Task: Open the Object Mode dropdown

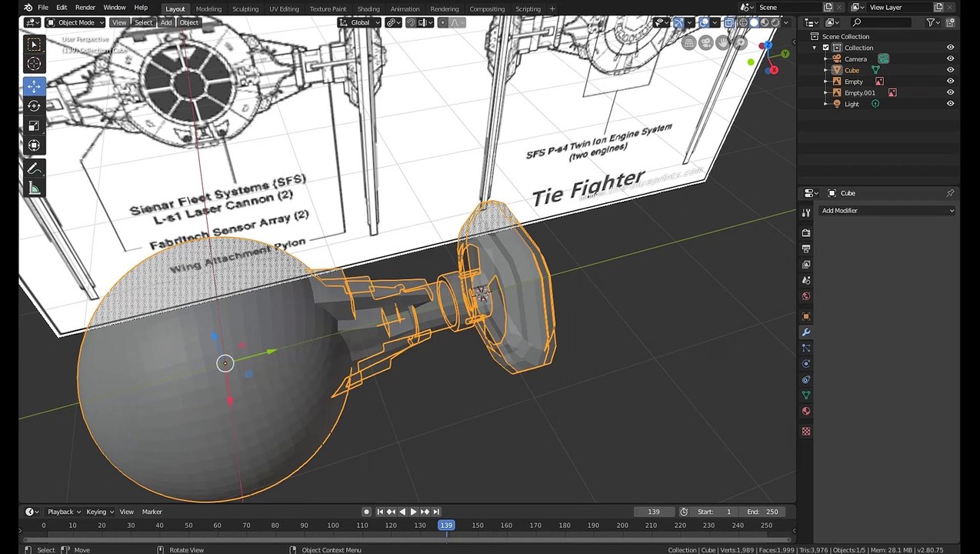Action: (x=75, y=22)
